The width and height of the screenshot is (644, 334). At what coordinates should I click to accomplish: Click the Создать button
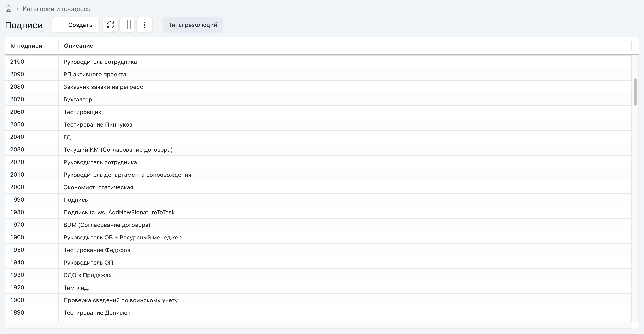75,25
